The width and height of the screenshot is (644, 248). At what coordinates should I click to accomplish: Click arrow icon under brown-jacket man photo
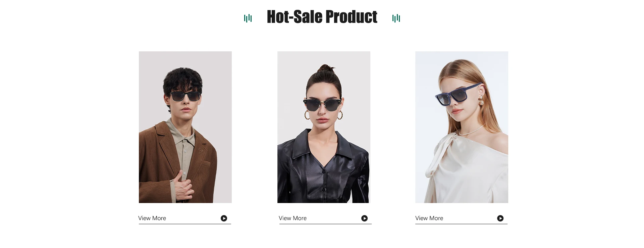(x=224, y=218)
